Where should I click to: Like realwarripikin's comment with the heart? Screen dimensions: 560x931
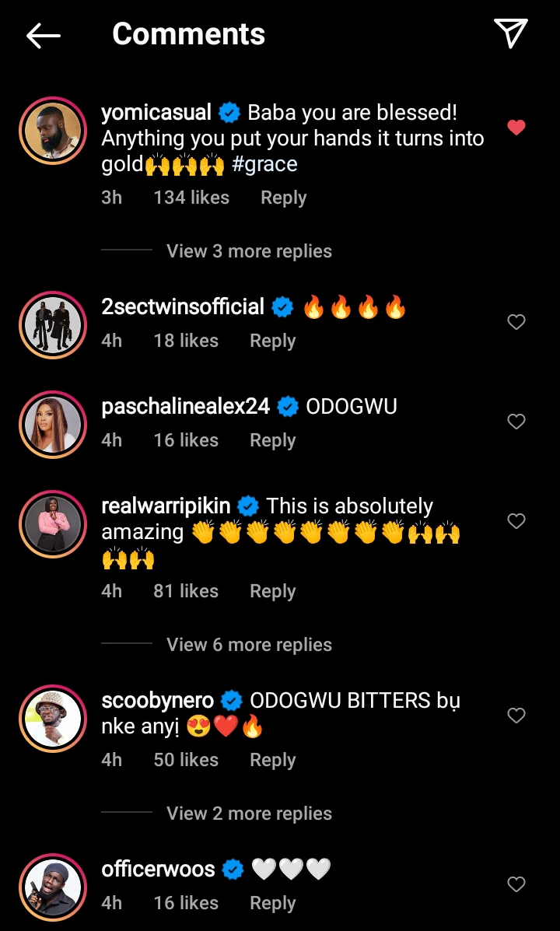pyautogui.click(x=516, y=521)
